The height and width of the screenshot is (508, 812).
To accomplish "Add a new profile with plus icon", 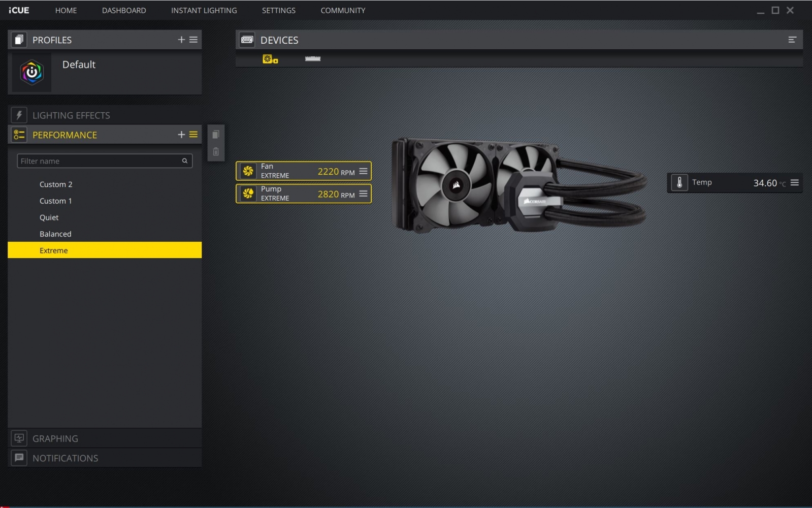I will pyautogui.click(x=181, y=40).
